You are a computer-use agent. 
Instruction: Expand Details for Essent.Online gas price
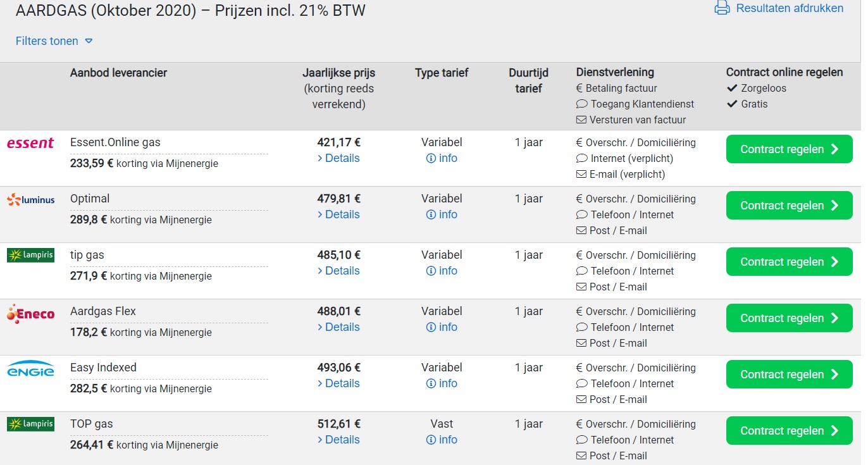[338, 158]
